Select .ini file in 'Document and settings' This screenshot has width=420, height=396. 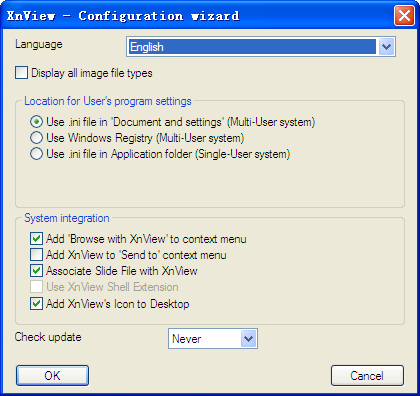[36, 122]
